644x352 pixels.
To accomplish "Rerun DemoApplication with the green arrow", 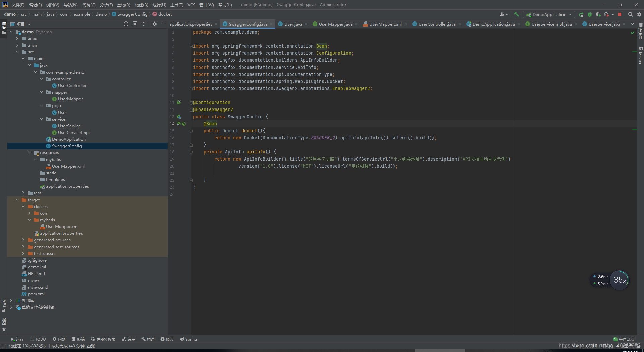I will click(x=581, y=14).
